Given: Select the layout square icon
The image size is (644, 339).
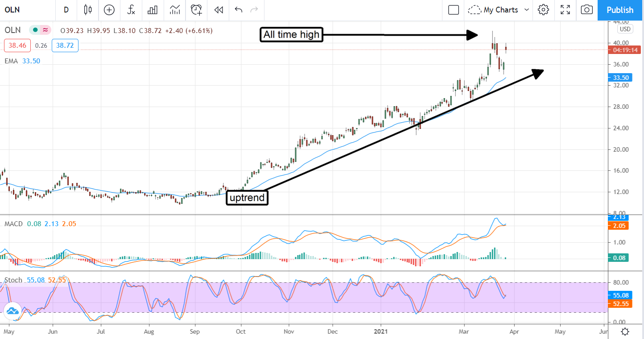Looking at the screenshot, I should point(454,9).
